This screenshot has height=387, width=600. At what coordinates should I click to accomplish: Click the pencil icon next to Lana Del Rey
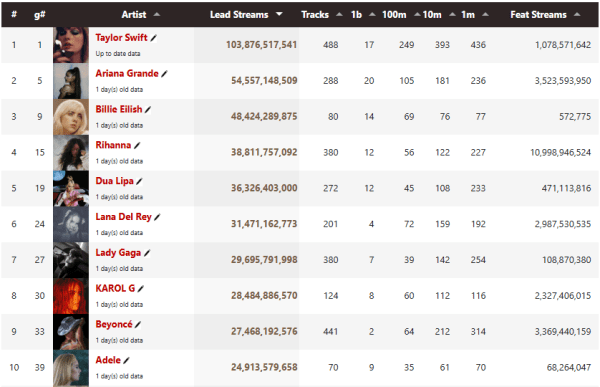[x=157, y=217]
